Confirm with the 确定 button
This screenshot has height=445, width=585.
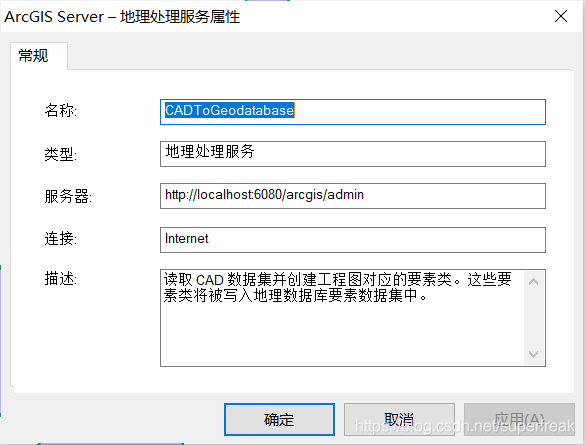click(279, 420)
